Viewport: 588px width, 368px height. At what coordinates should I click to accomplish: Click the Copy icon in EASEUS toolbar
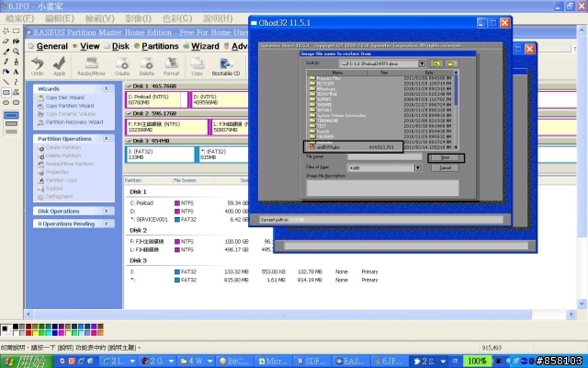coord(197,66)
